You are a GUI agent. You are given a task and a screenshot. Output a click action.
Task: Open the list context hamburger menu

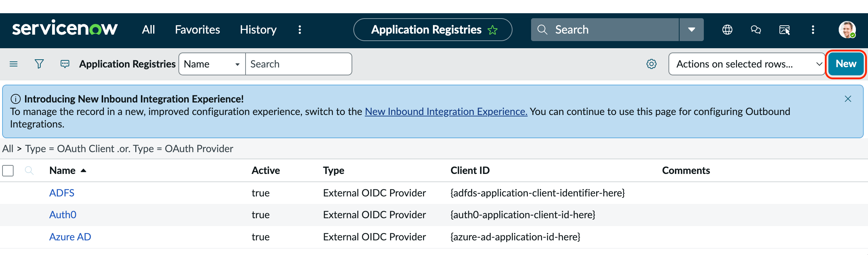coord(14,64)
